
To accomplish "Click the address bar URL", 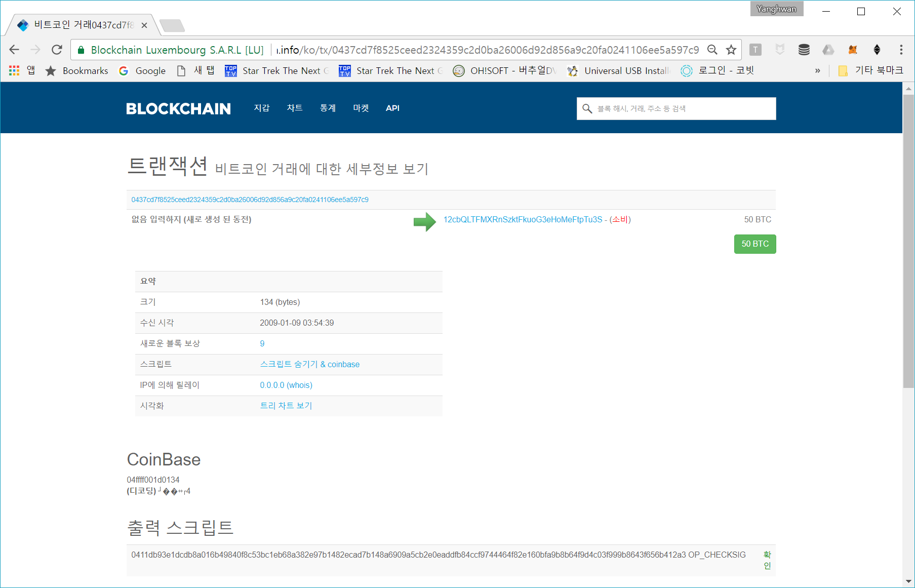I will tap(488, 50).
